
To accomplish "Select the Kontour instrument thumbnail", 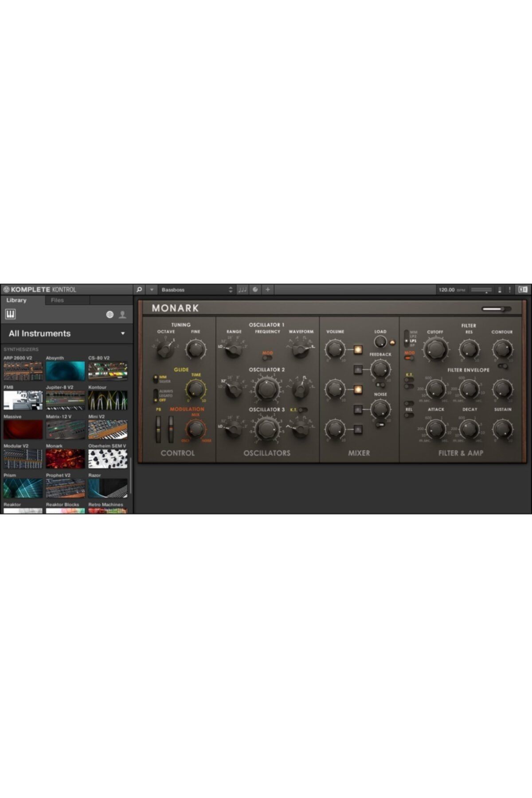I will (107, 400).
